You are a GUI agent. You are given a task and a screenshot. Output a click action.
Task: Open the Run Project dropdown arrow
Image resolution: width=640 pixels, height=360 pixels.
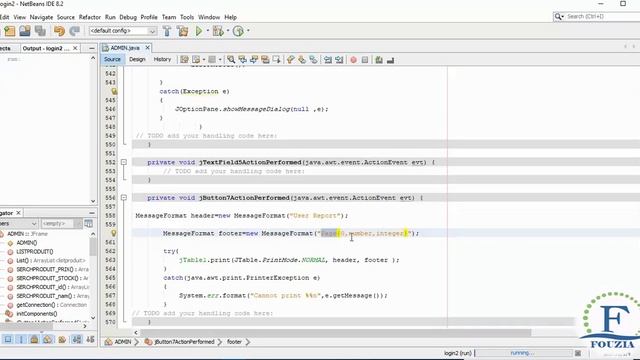click(x=207, y=31)
